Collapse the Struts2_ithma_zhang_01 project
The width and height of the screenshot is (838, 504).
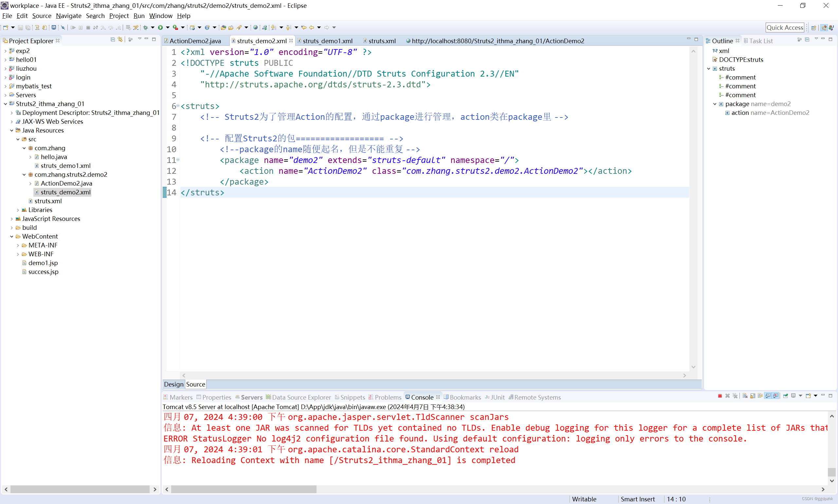pyautogui.click(x=6, y=104)
